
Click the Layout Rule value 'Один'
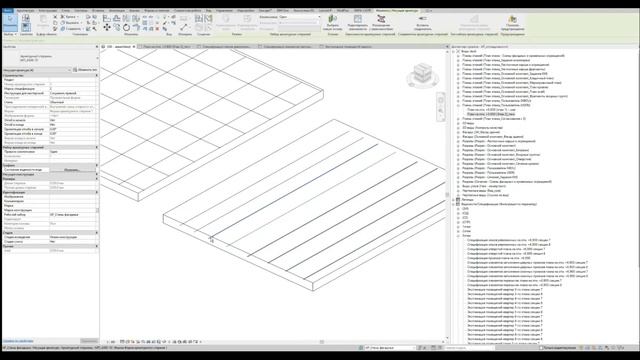[x=73, y=152]
